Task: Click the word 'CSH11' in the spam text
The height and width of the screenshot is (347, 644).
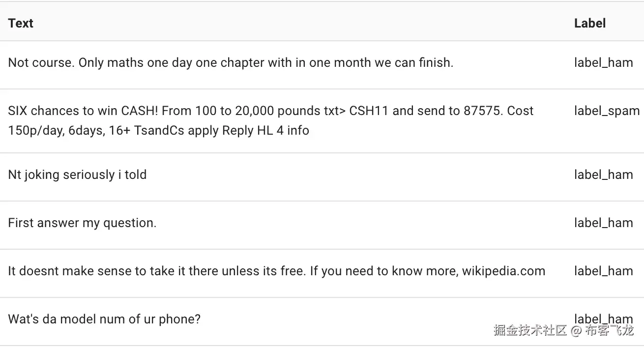Action: point(368,111)
